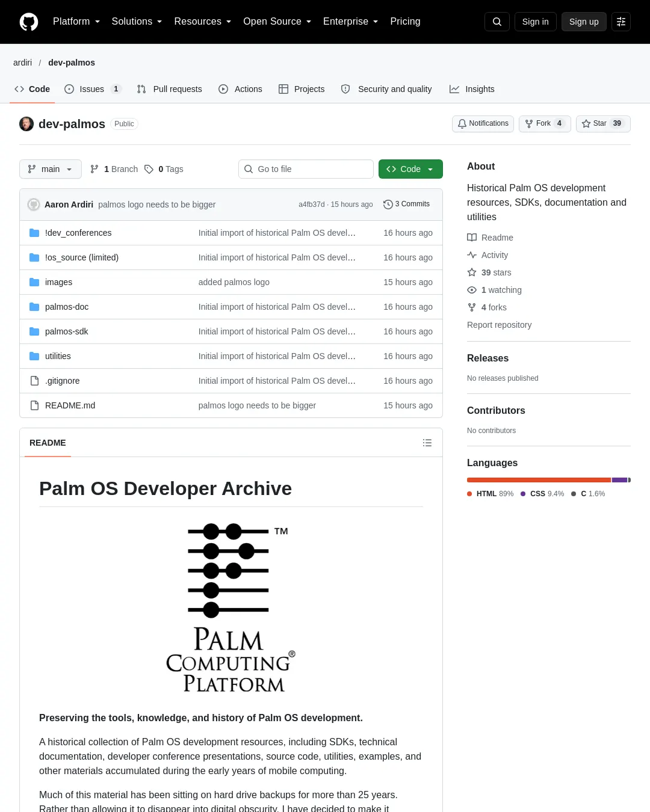Expand the Enterprise menu
Viewport: 650px width, 812px height.
[x=350, y=22]
